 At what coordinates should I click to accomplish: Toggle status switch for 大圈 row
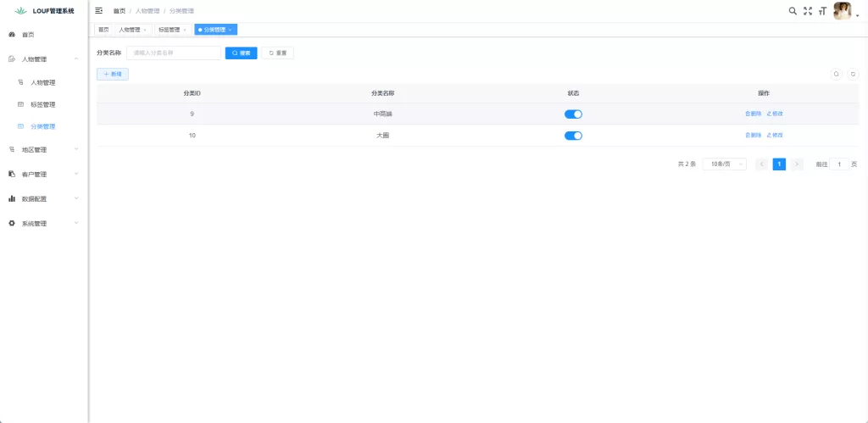pos(573,136)
